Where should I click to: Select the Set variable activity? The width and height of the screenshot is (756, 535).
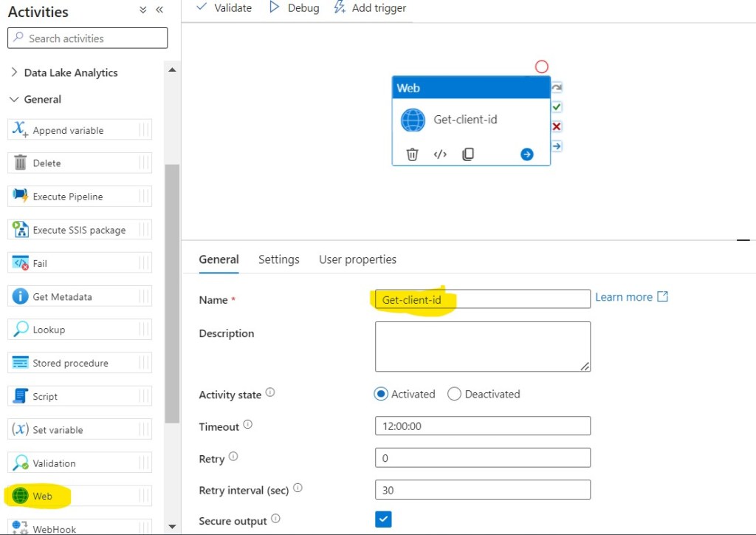tap(58, 429)
